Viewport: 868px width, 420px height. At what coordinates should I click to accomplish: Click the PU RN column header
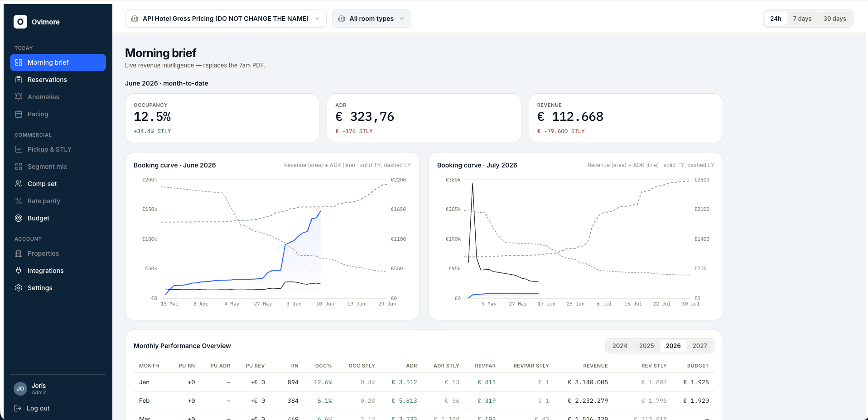187,366
